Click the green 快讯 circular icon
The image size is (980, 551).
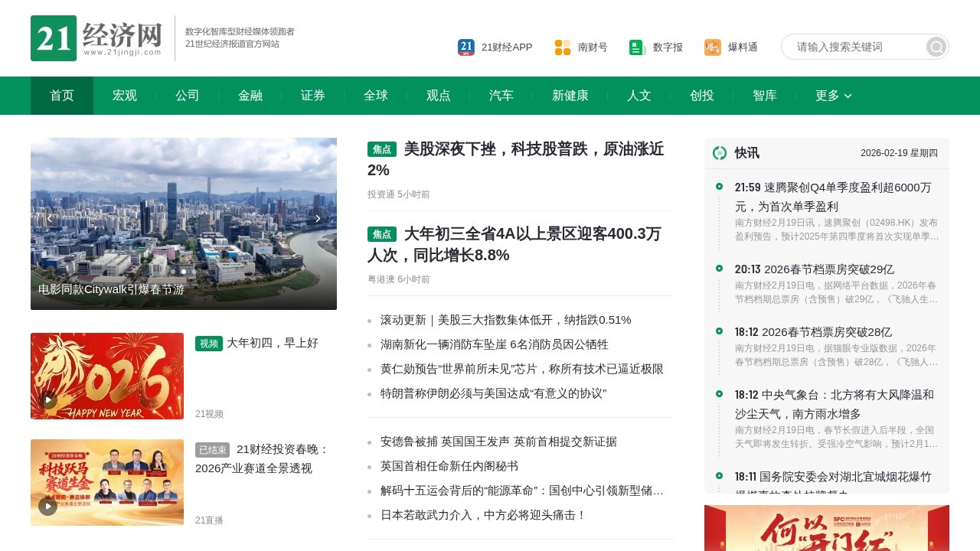720,153
